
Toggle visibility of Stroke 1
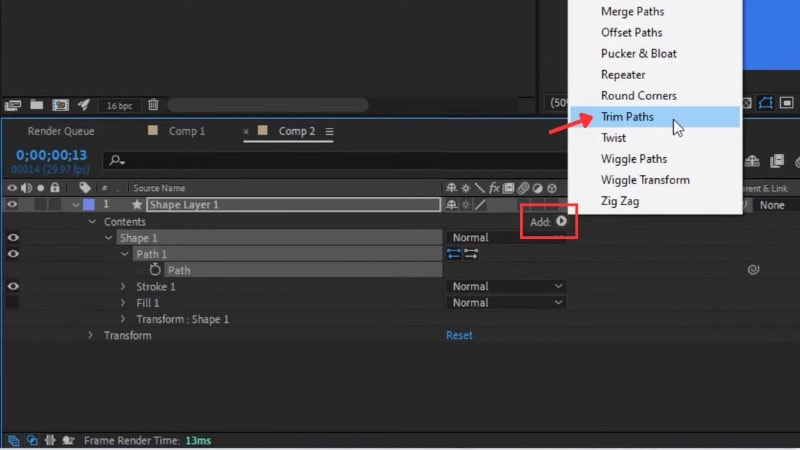(x=13, y=287)
